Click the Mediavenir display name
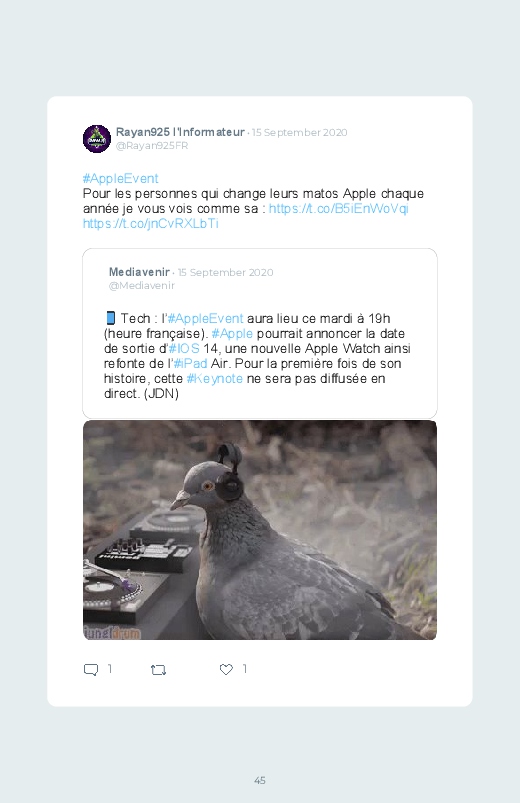This screenshot has width=520, height=803. [x=139, y=272]
